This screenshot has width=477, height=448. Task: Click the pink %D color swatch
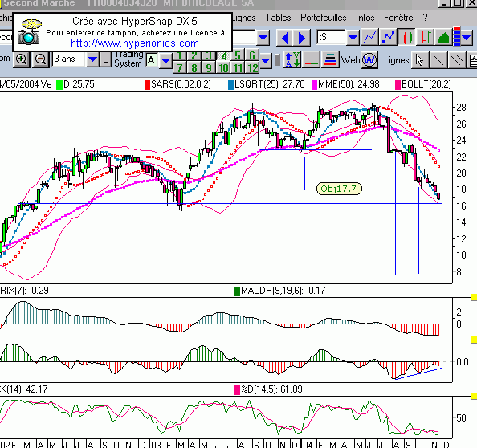click(237, 390)
